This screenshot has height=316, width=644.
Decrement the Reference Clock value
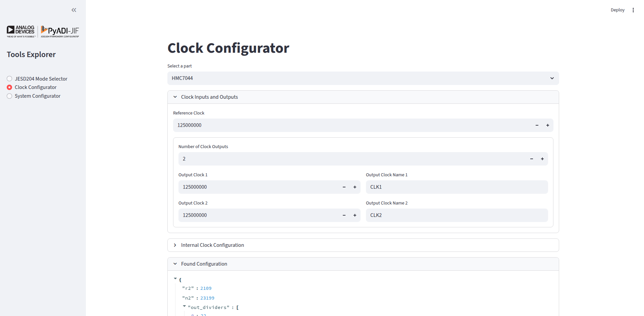coord(537,125)
